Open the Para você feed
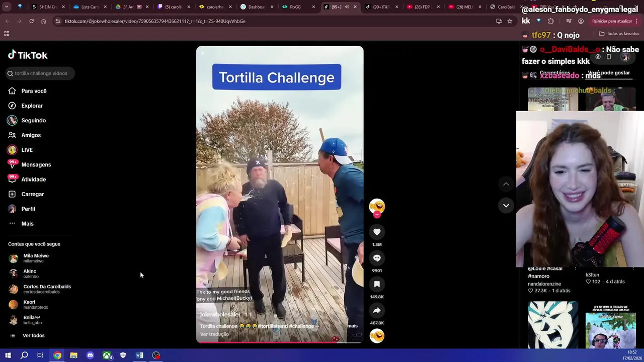This screenshot has height=362, width=644. tap(27, 91)
